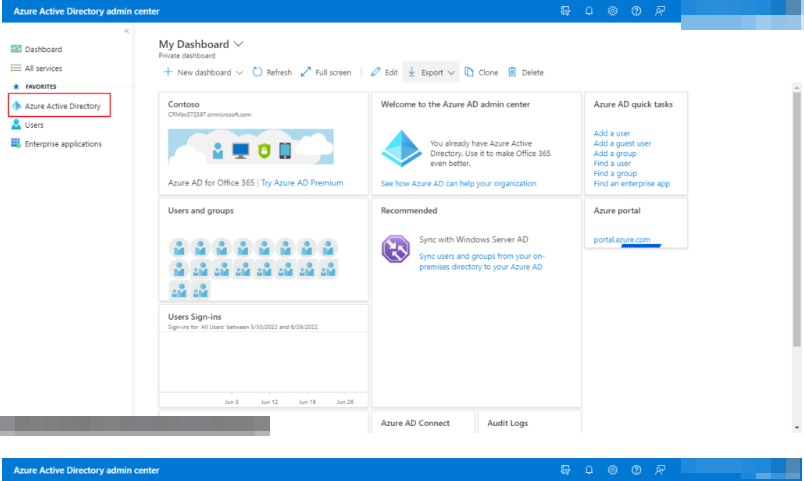Click Find a user quick task
The image size is (804, 481).
pos(612,164)
